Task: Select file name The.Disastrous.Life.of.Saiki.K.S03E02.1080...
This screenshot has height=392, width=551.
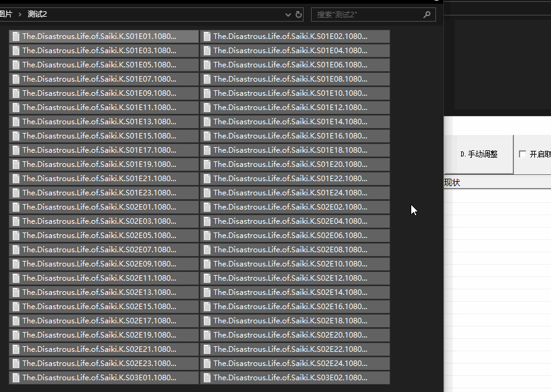Action: (290, 378)
